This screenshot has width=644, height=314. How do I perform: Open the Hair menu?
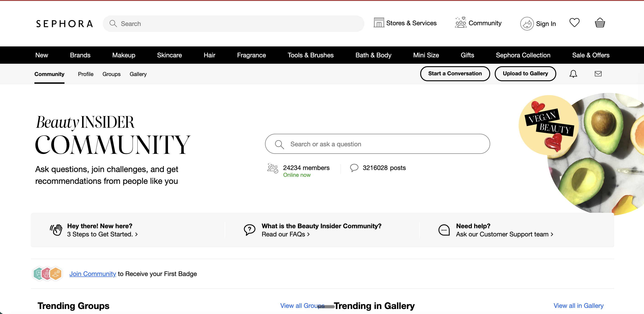point(209,55)
